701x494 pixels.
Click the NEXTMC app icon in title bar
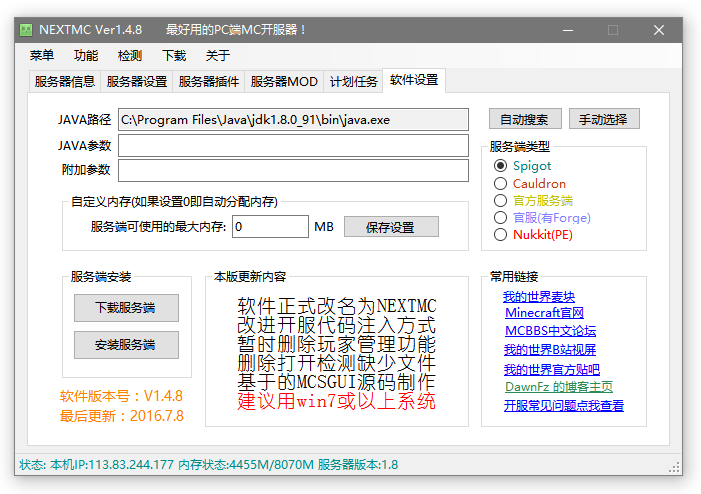coord(26,30)
